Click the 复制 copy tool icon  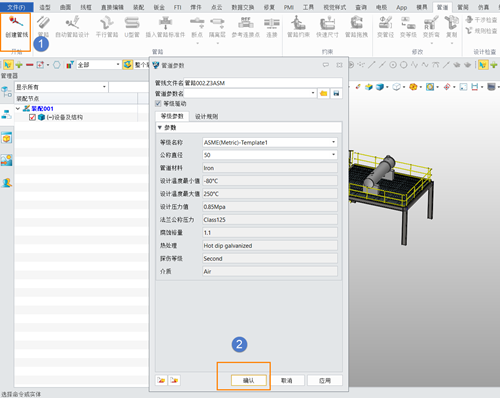click(x=452, y=23)
